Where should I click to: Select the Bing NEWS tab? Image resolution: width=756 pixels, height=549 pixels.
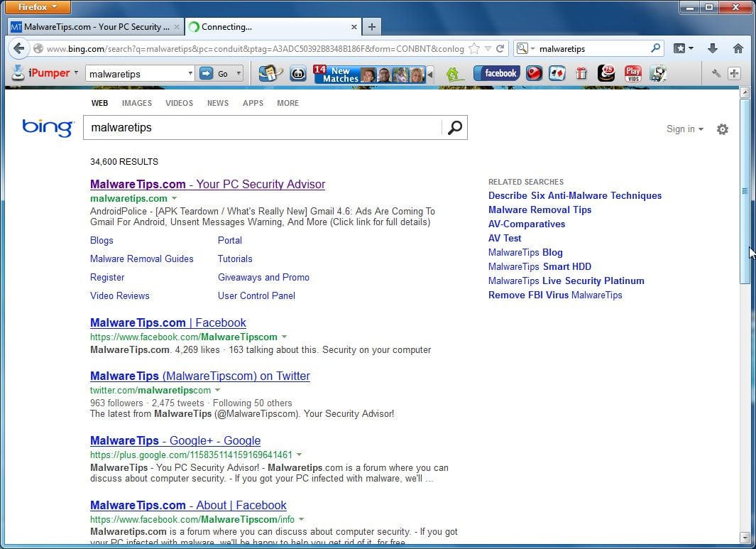[218, 103]
